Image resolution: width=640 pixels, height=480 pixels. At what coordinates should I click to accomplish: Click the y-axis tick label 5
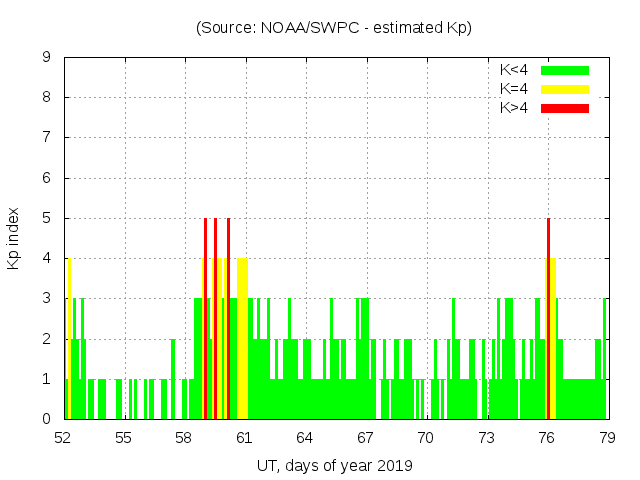point(47,218)
